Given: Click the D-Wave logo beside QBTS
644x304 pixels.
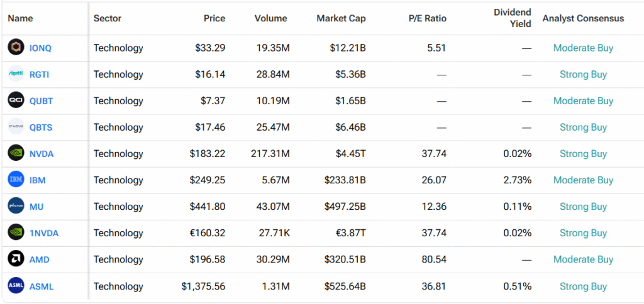Looking at the screenshot, I should [16, 127].
